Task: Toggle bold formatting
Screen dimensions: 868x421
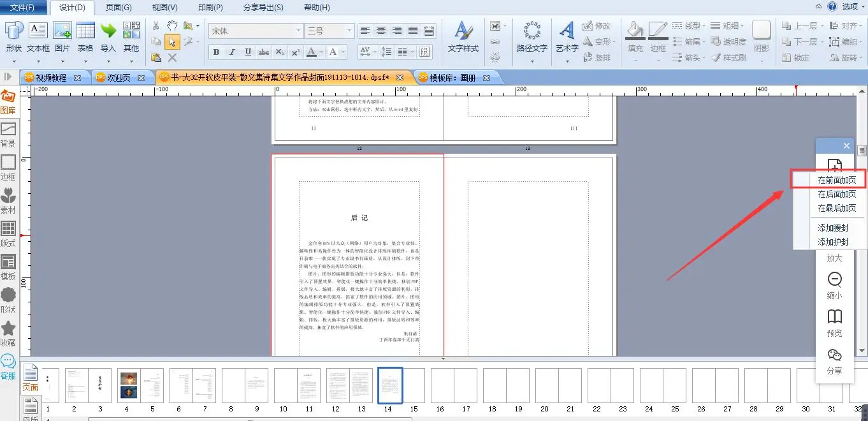Action: [216, 52]
